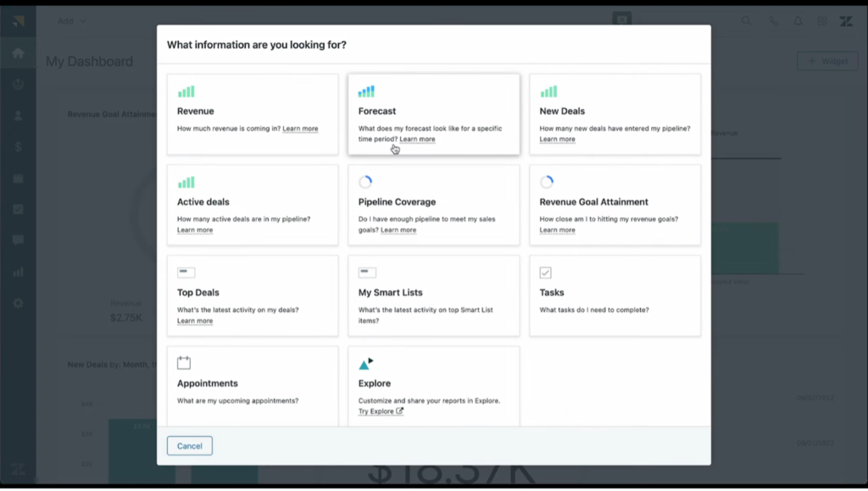The image size is (868, 491).
Task: Click Cancel to dismiss the widget dialog
Action: 189,445
